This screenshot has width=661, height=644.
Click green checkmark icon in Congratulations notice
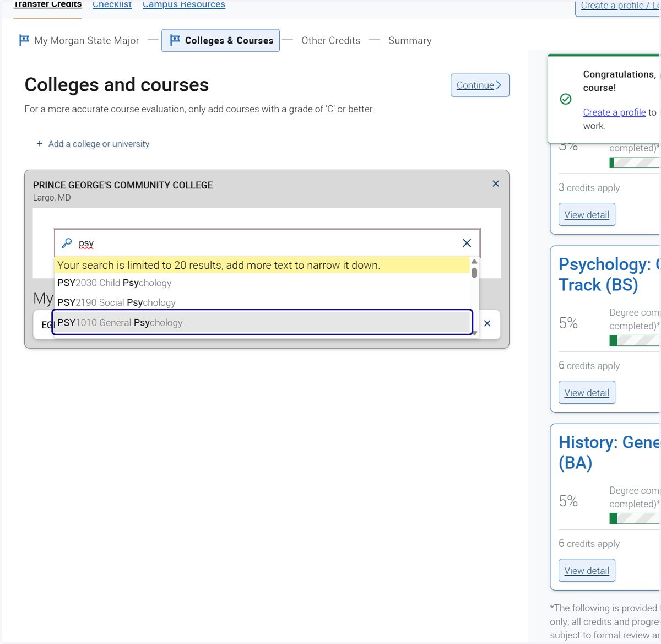tap(566, 99)
